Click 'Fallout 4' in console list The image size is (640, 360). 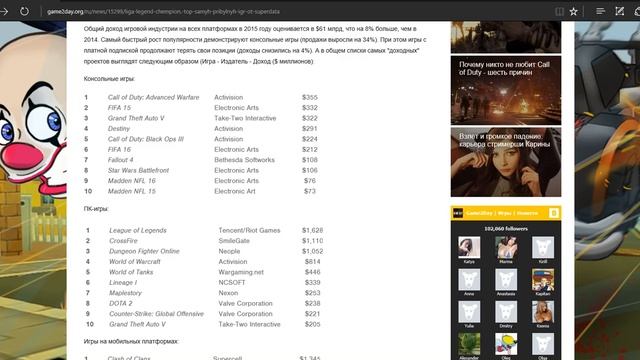[120, 160]
